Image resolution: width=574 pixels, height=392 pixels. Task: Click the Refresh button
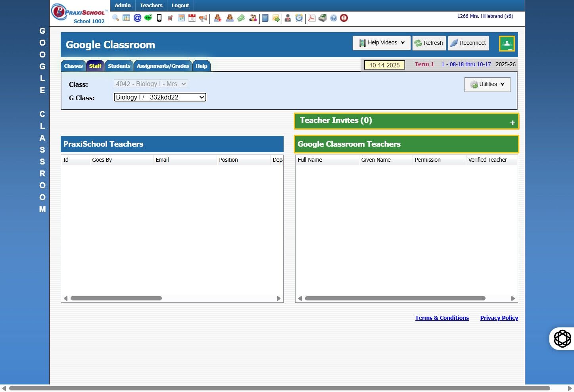click(x=429, y=43)
